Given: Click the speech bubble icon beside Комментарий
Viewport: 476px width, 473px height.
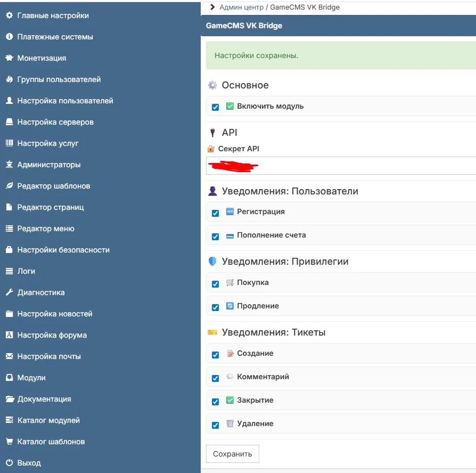Looking at the screenshot, I should [230, 377].
